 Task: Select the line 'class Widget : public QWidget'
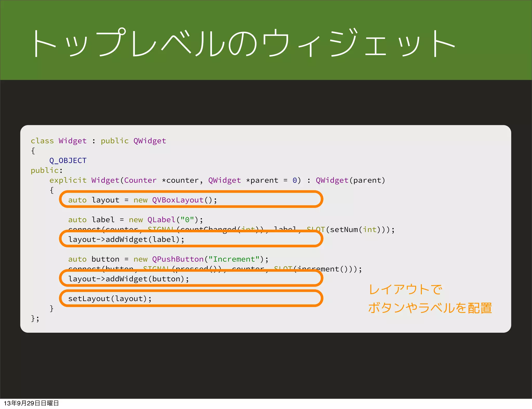[98, 141]
